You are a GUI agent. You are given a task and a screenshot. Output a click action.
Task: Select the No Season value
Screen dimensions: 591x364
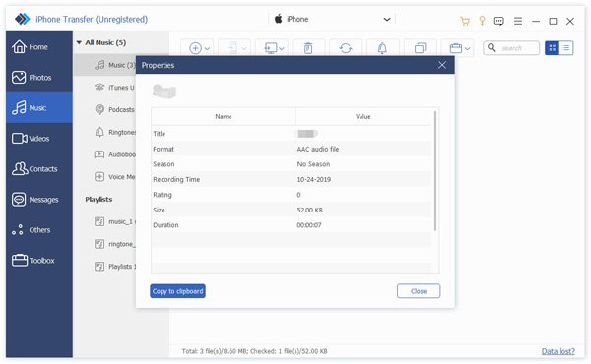pos(313,164)
